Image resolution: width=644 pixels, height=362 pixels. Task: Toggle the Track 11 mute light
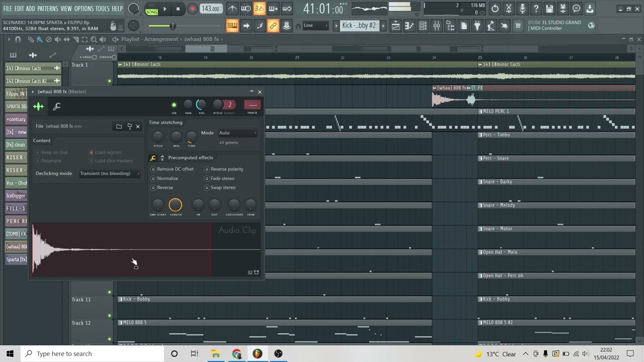pos(109,316)
